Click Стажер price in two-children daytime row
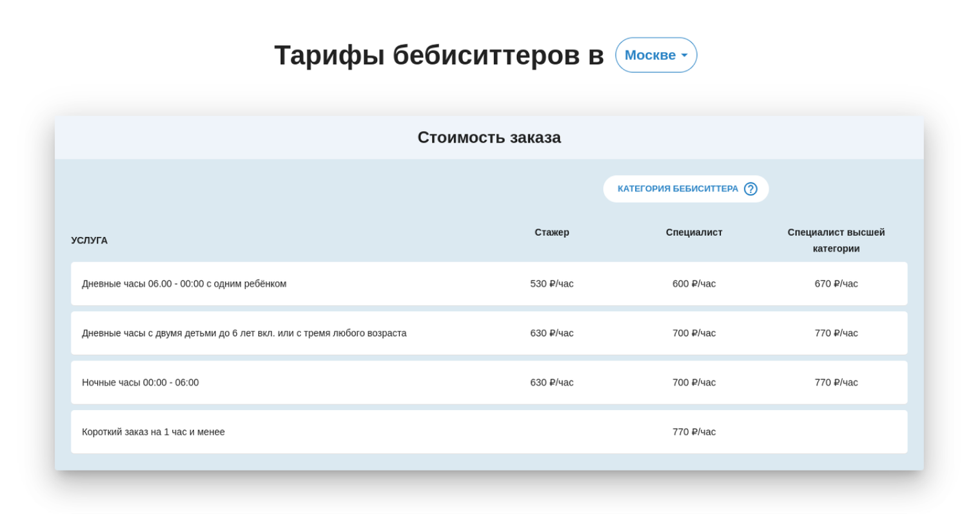 [552, 333]
